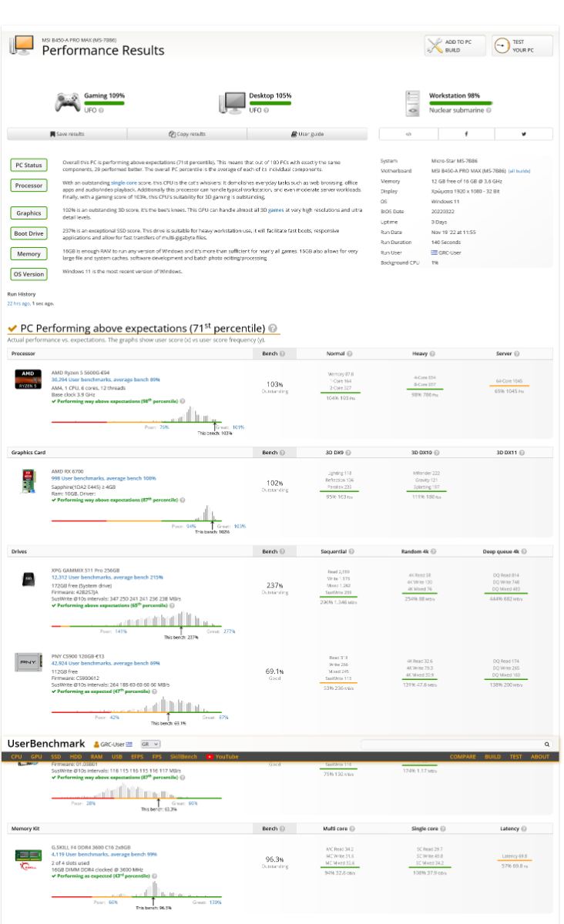The height and width of the screenshot is (924, 564).
Task: Open the GR country dropdown
Action: click(149, 745)
